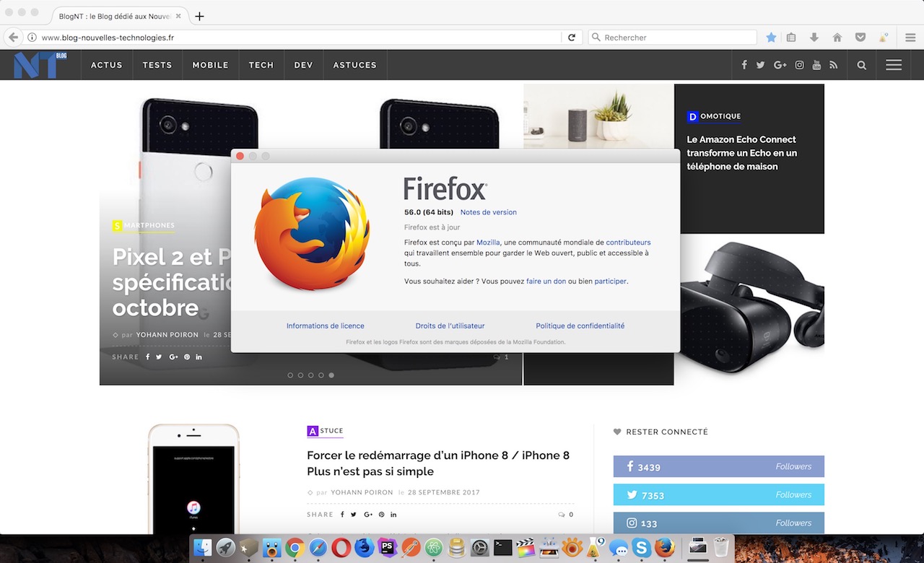Viewport: 924px width, 563px height.
Task: Reload the page with the refresh icon
Action: (572, 38)
